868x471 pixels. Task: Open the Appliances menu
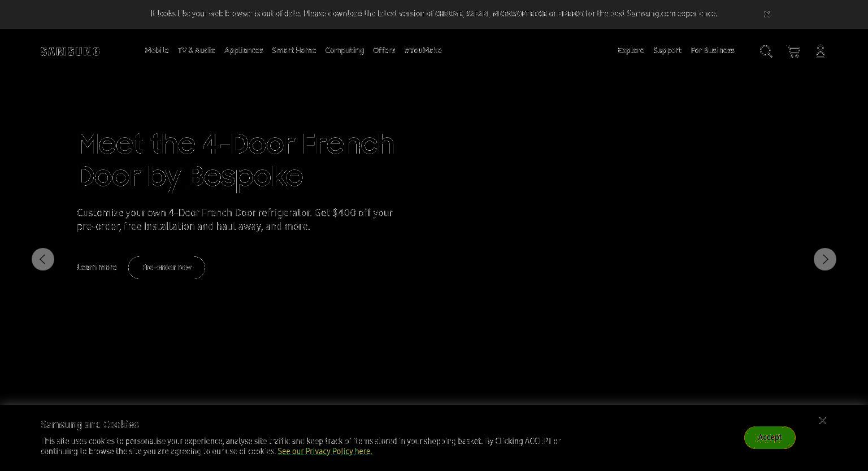(244, 50)
